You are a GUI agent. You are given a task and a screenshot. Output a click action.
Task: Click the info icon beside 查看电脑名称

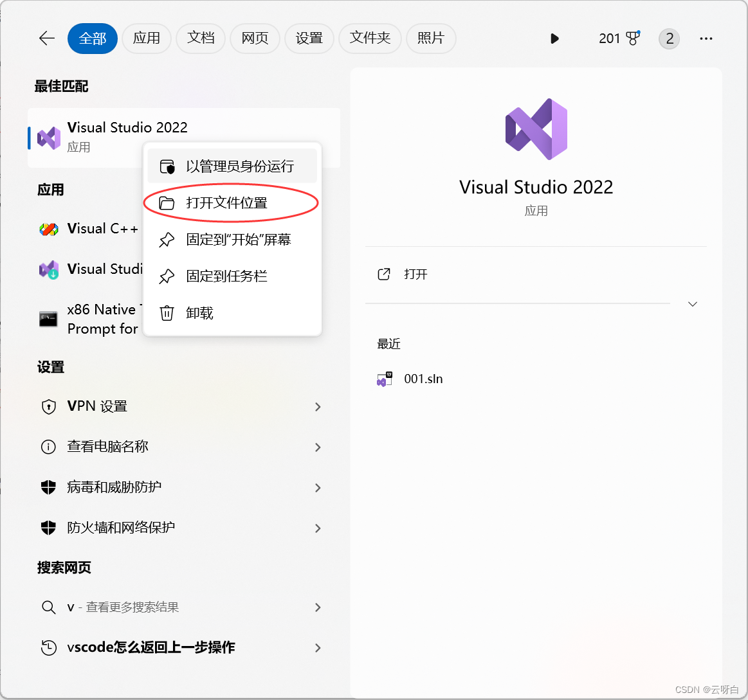pos(49,447)
